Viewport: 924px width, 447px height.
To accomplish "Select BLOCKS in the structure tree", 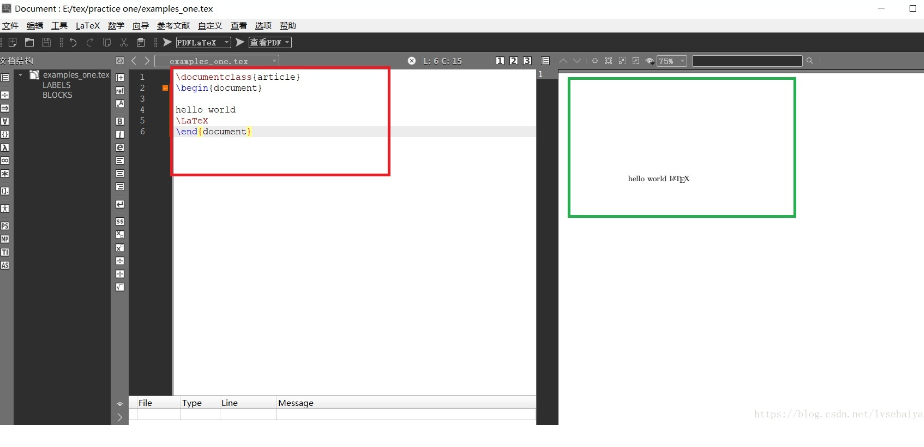I will click(57, 95).
